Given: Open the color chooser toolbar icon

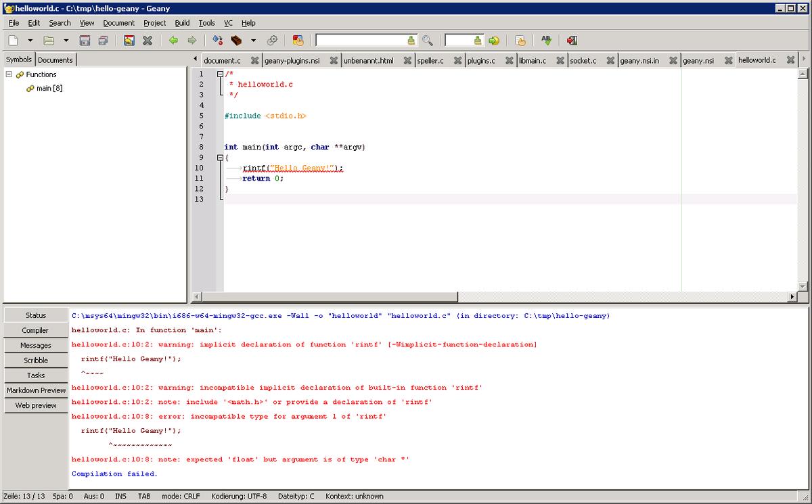Looking at the screenshot, I should pyautogui.click(x=298, y=41).
